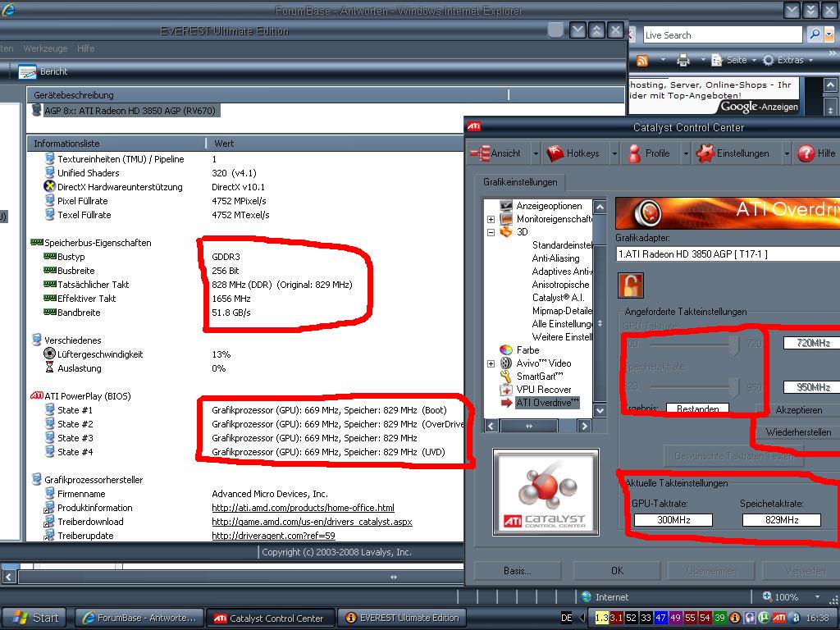
Task: Open the Werkzeuge menu in EVEREST
Action: click(x=46, y=48)
